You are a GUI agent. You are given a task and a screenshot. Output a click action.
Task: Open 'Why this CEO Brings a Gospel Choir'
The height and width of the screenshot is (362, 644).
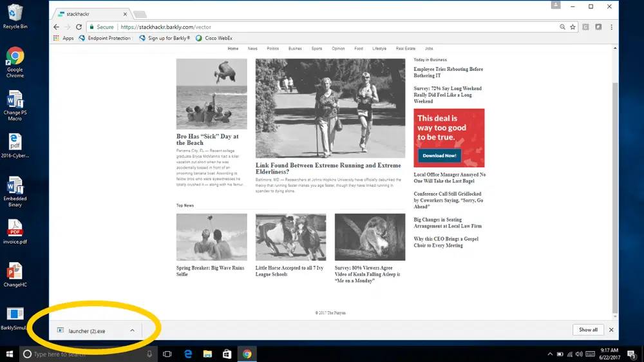pyautogui.click(x=446, y=242)
